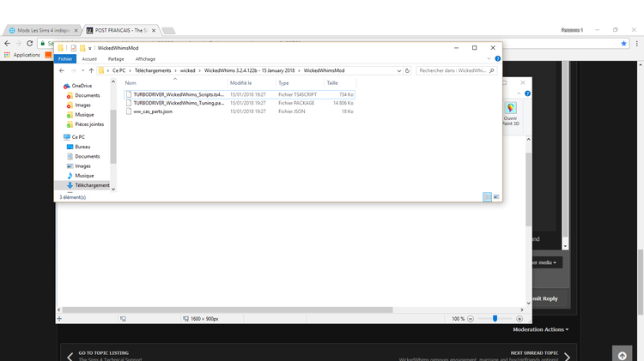The width and height of the screenshot is (644, 361).
Task: Zoom out button in Paint status bar
Action: coord(471,319)
